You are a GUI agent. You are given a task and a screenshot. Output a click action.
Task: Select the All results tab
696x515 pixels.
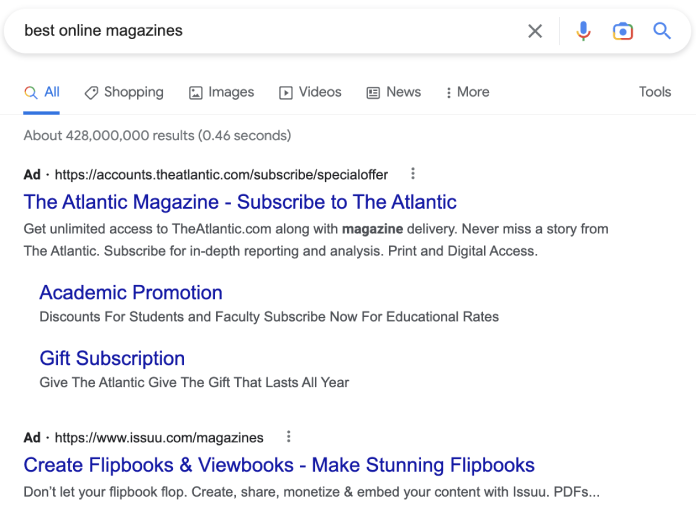pos(42,92)
